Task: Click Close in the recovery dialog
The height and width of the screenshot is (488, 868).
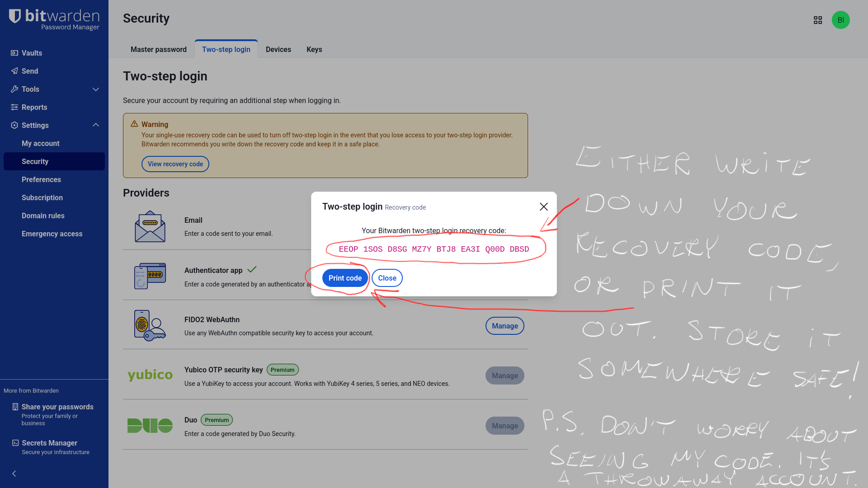Action: (387, 278)
